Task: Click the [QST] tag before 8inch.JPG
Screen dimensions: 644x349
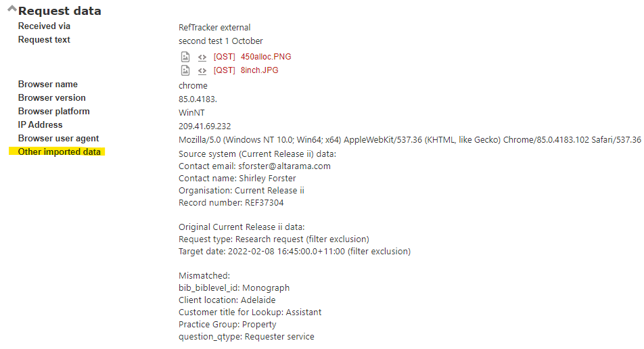Action: (x=225, y=70)
